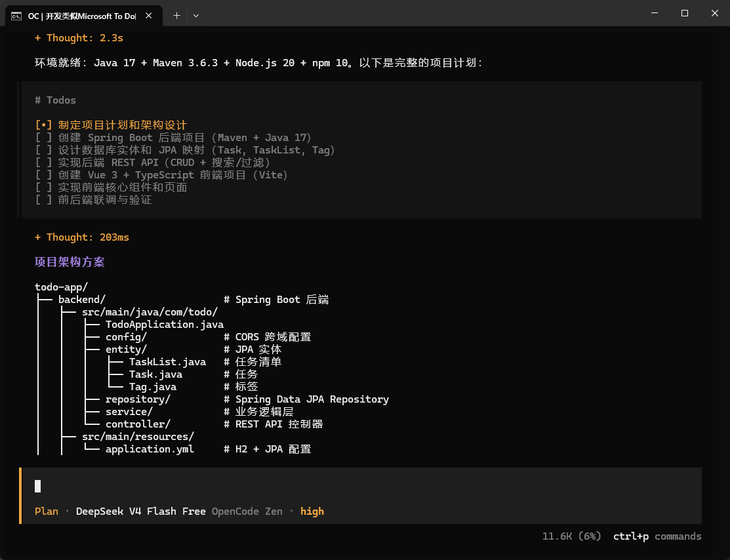Click the in-progress todo 制定项目计划和架构设计
The width and height of the screenshot is (730, 560).
[x=111, y=125]
